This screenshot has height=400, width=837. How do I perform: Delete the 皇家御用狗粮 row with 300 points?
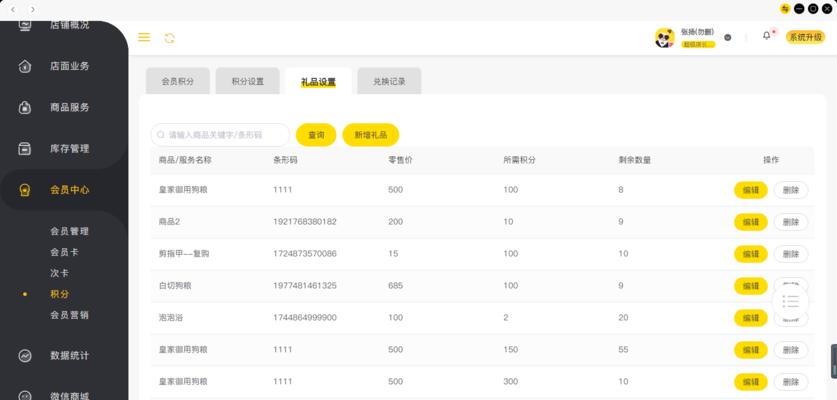791,382
